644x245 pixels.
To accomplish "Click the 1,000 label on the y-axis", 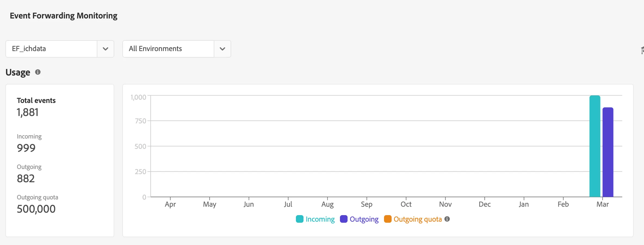I will click(138, 97).
